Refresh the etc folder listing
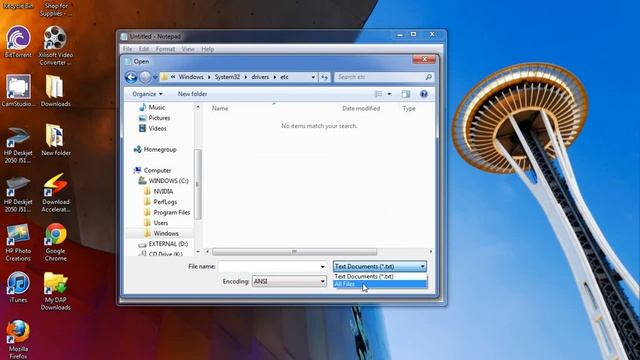The height and width of the screenshot is (360, 640). [324, 77]
